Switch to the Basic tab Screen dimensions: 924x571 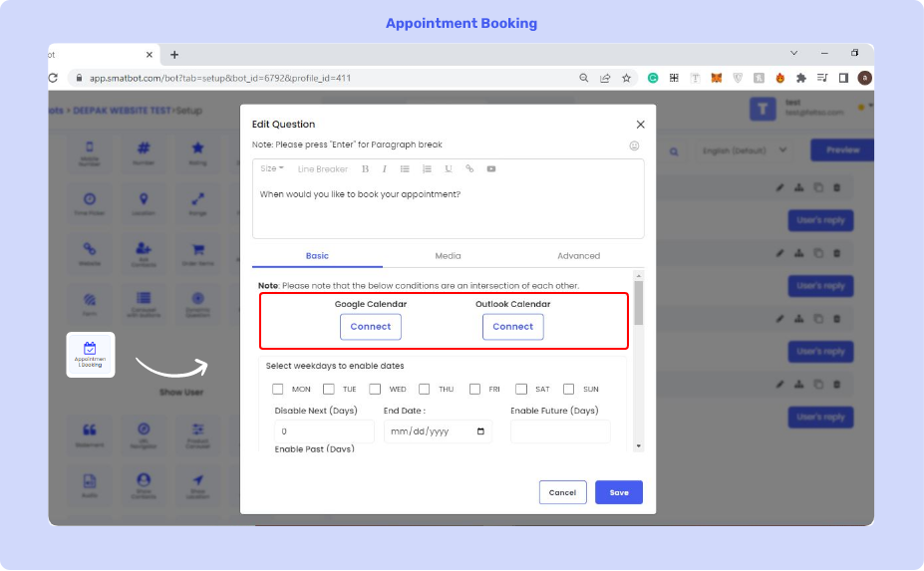[x=317, y=256]
